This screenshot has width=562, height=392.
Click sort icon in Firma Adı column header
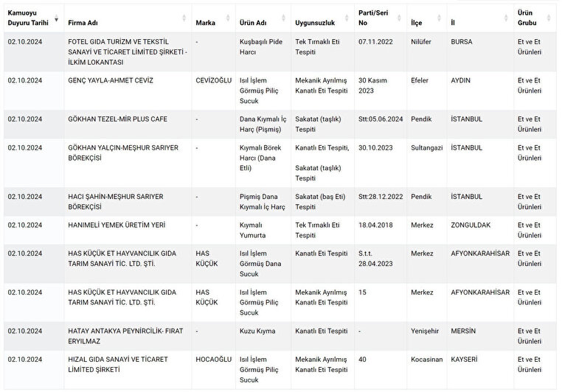(184, 18)
